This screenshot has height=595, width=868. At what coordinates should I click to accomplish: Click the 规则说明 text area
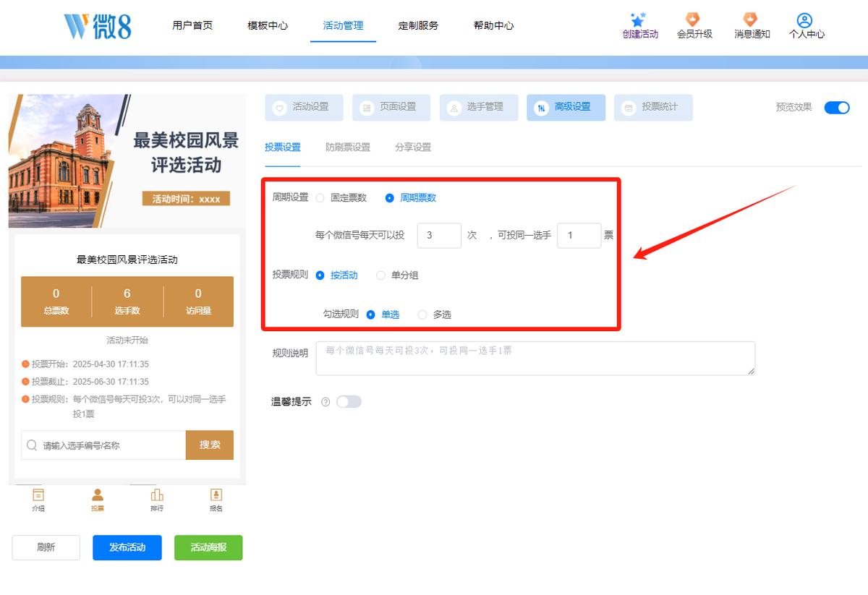coord(535,359)
